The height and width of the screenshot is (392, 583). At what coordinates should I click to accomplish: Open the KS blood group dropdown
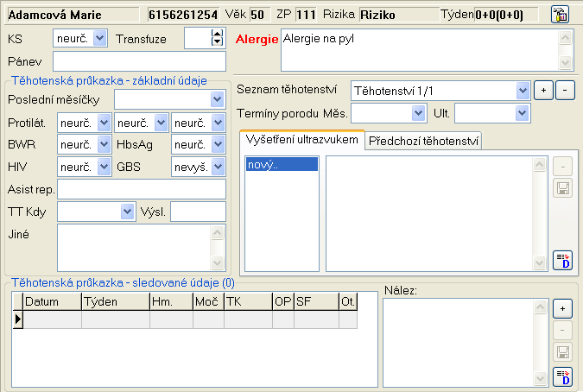(99, 39)
